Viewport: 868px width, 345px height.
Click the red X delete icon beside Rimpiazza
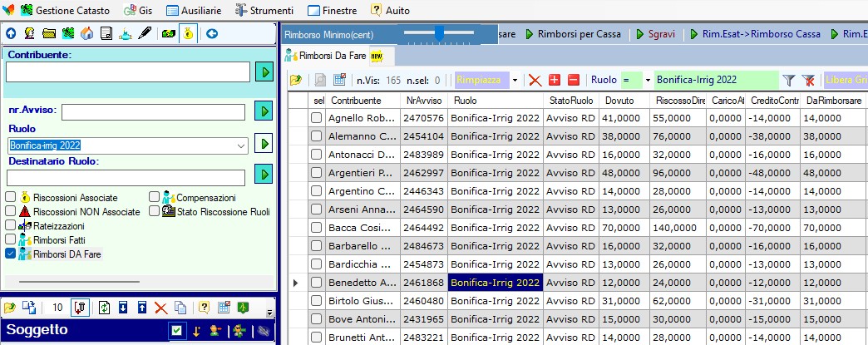click(x=535, y=80)
